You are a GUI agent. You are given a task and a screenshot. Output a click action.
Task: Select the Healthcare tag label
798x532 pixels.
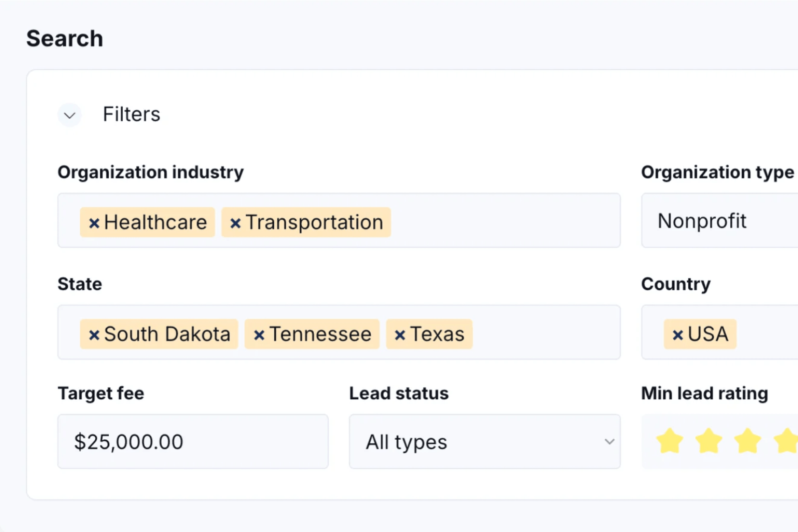coord(155,222)
